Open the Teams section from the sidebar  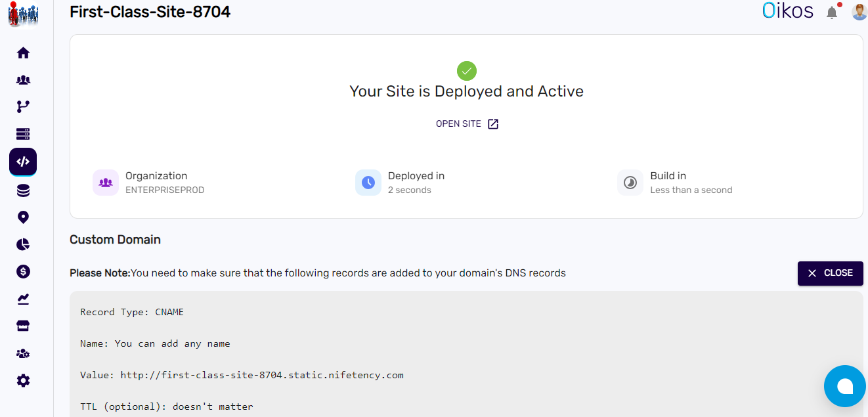coord(23,79)
